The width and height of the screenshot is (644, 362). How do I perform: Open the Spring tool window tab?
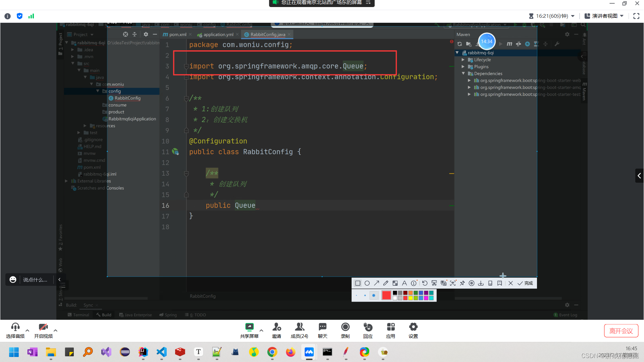point(168,315)
